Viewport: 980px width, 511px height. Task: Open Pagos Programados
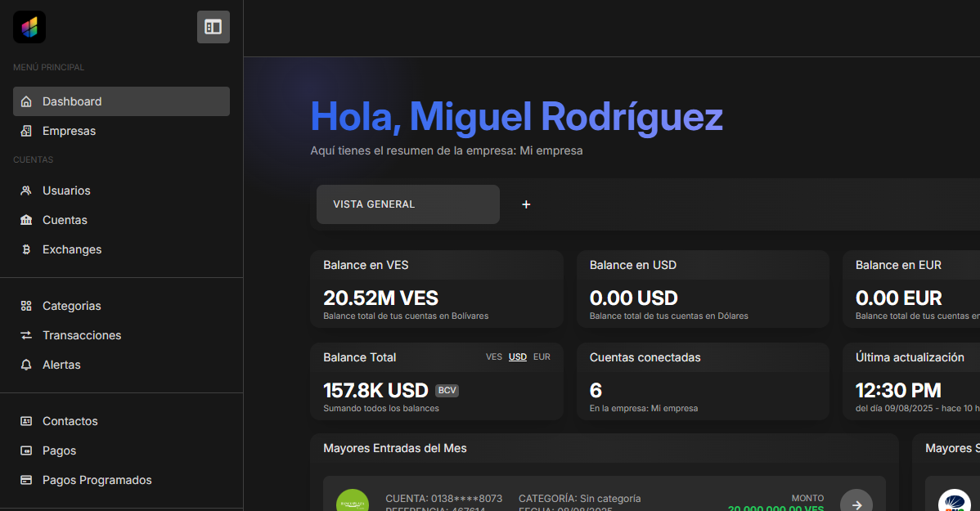(x=121, y=480)
